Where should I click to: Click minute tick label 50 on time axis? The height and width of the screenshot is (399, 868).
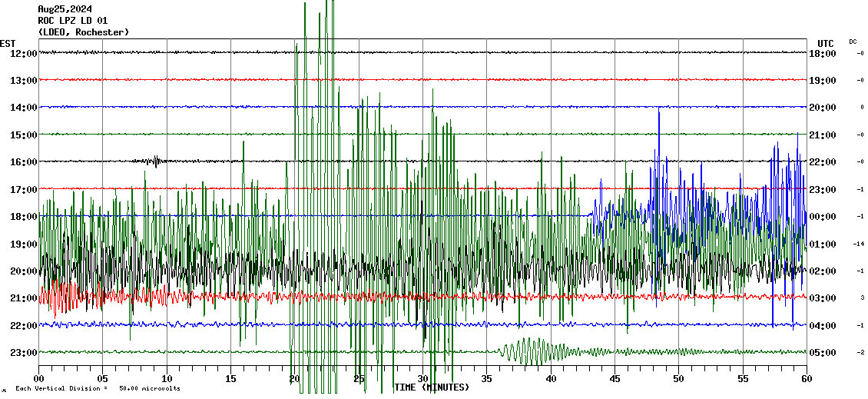tap(679, 379)
